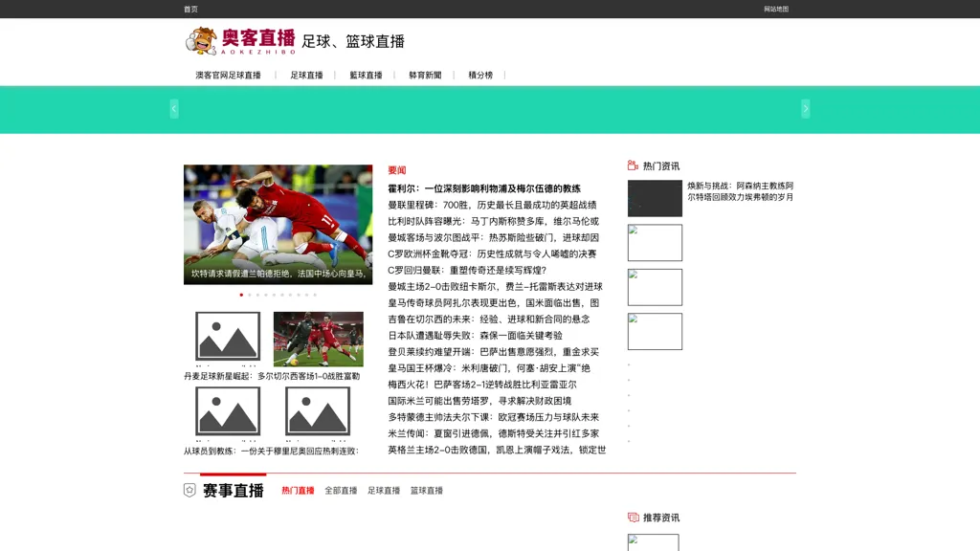The height and width of the screenshot is (551, 980).
Task: Open the 篮球直播 navigation menu item
Action: (x=366, y=75)
